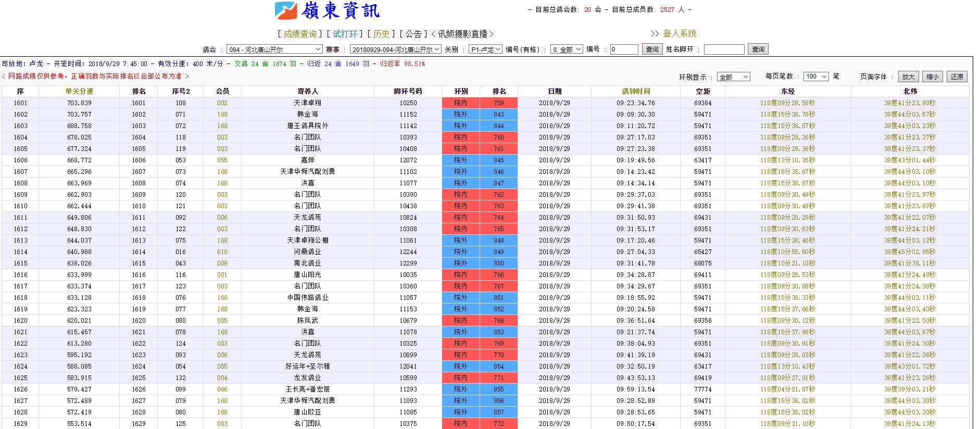Select 龙发鸽业 in row 1625
The image size is (980, 429).
(x=308, y=378)
